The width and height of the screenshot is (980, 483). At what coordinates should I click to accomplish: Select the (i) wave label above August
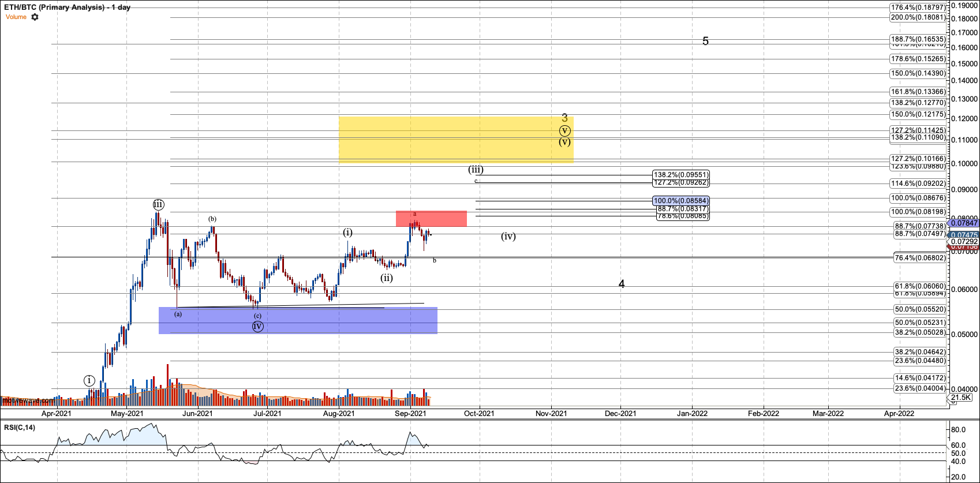pos(347,232)
